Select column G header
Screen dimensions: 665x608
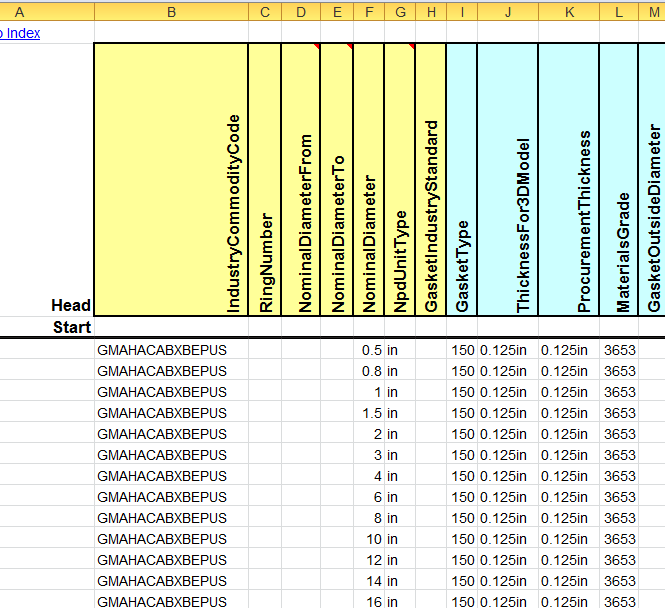(400, 12)
